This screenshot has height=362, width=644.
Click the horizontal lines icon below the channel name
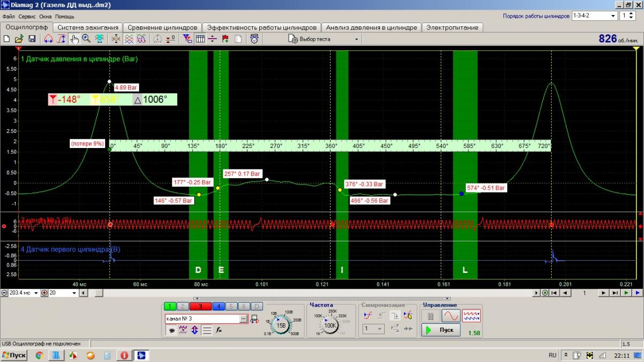point(207,330)
